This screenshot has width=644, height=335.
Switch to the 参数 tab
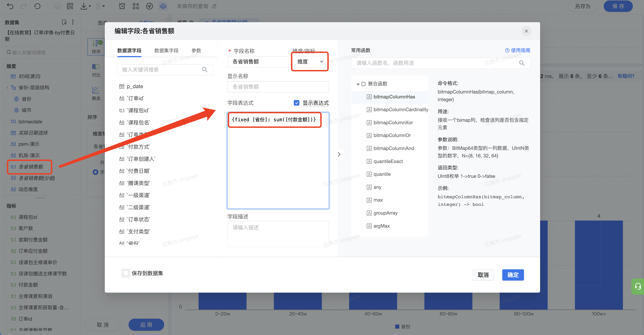pos(196,50)
